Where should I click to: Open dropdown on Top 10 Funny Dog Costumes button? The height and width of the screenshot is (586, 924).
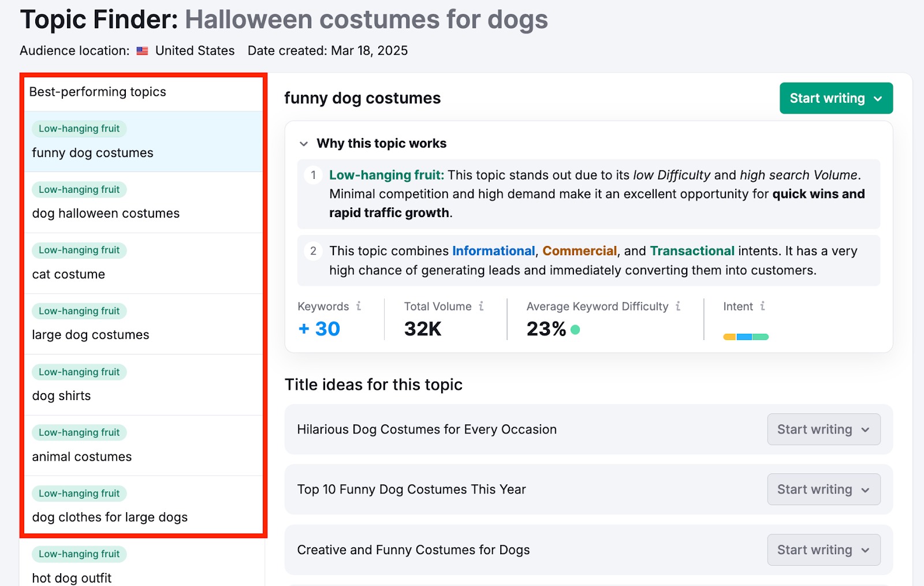pyautogui.click(x=866, y=489)
